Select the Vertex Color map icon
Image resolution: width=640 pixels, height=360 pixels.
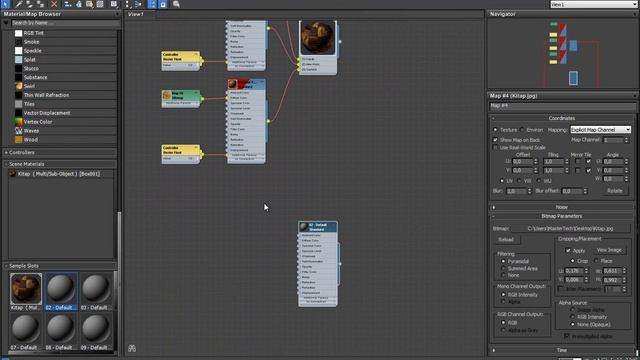click(19, 122)
